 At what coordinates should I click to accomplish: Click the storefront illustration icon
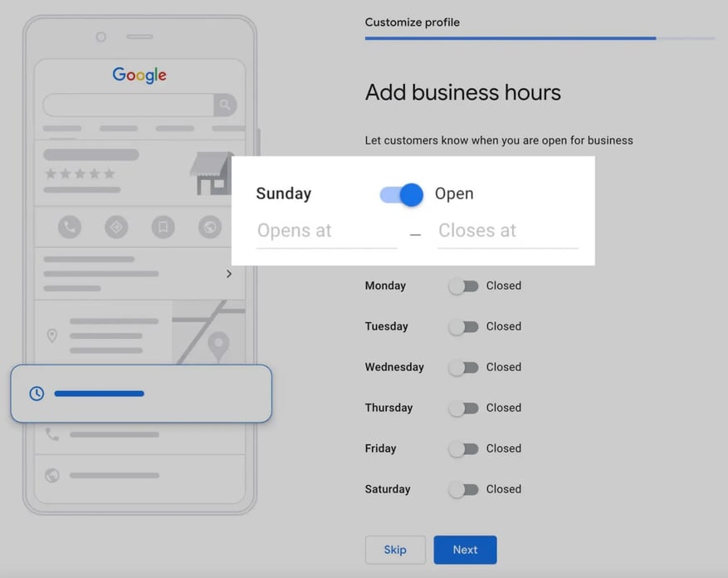click(211, 174)
